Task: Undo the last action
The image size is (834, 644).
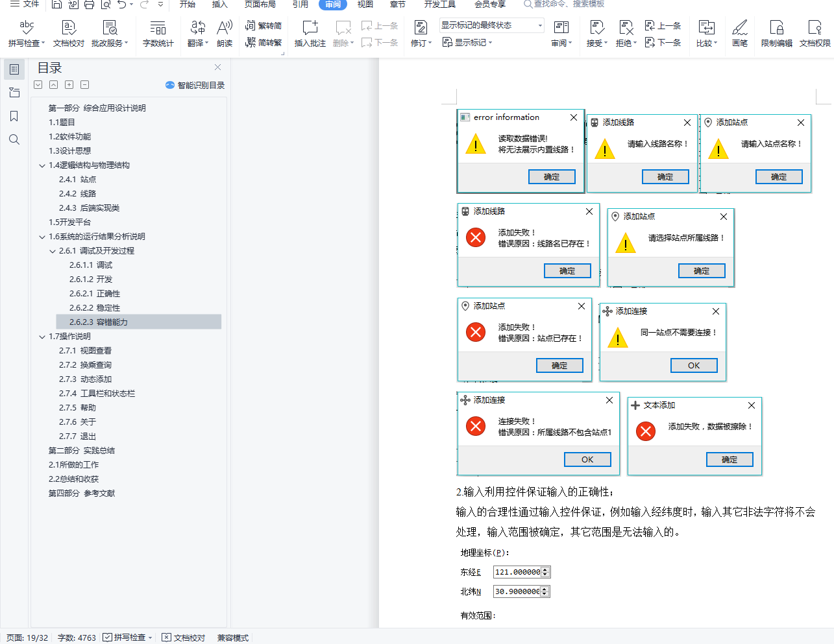Action: [x=122, y=5]
